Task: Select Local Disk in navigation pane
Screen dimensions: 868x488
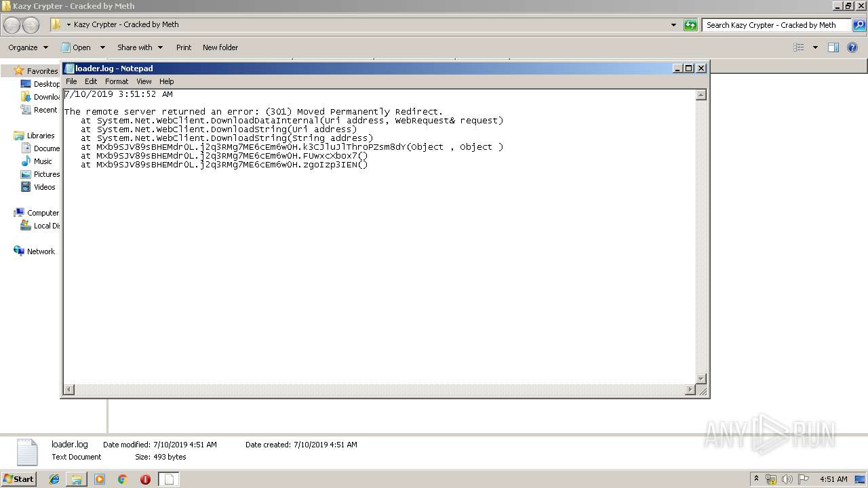Action: click(x=40, y=226)
